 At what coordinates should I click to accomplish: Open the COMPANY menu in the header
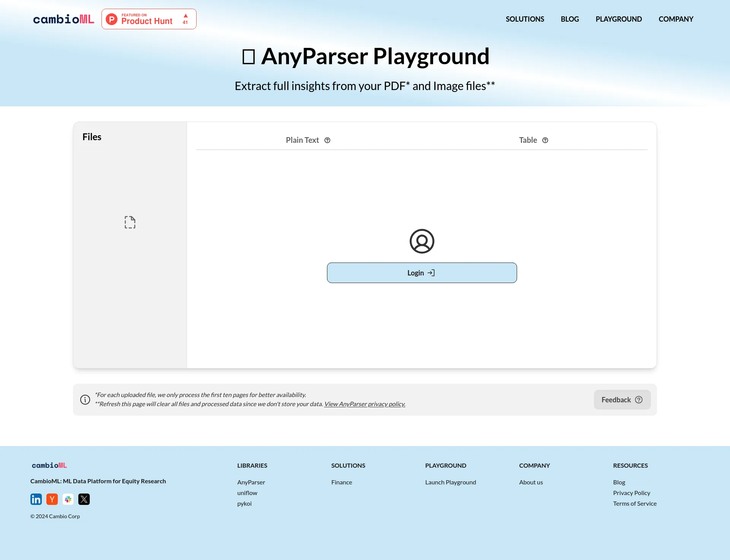(676, 19)
